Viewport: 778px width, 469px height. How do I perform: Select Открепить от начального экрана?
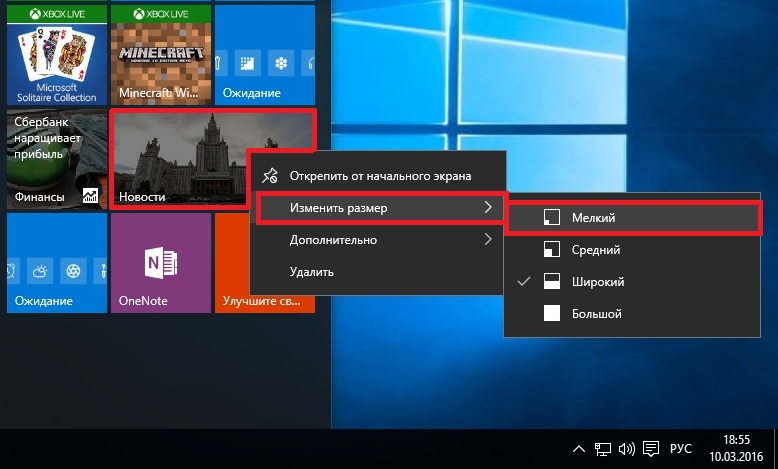coord(378,176)
